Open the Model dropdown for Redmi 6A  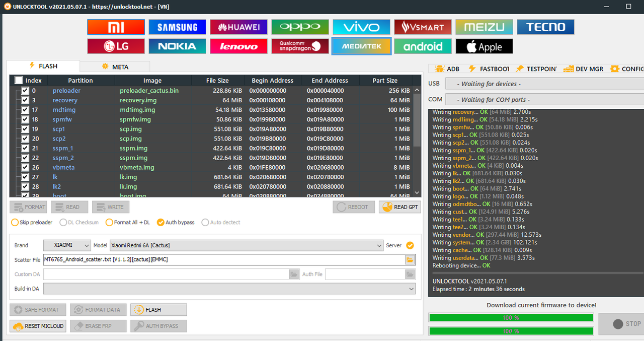247,245
